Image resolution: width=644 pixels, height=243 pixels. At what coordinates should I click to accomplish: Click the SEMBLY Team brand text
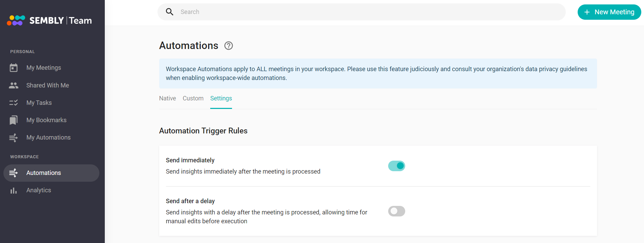tap(61, 20)
